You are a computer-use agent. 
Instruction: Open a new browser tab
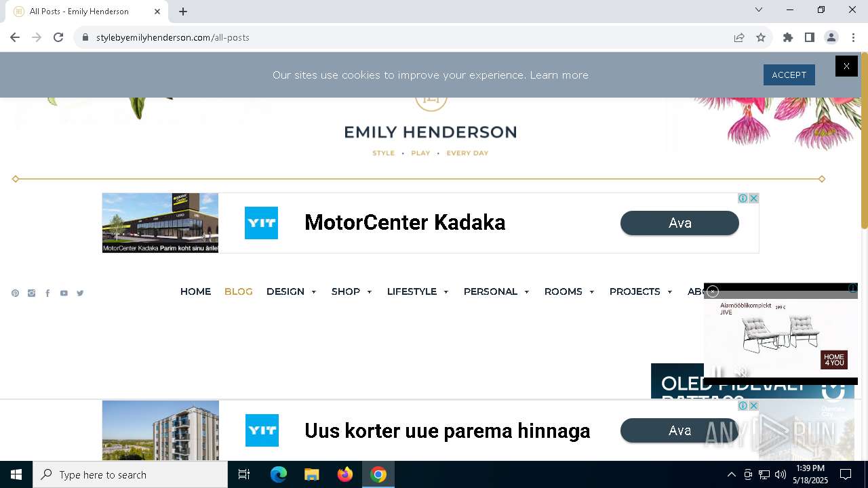pyautogui.click(x=183, y=11)
